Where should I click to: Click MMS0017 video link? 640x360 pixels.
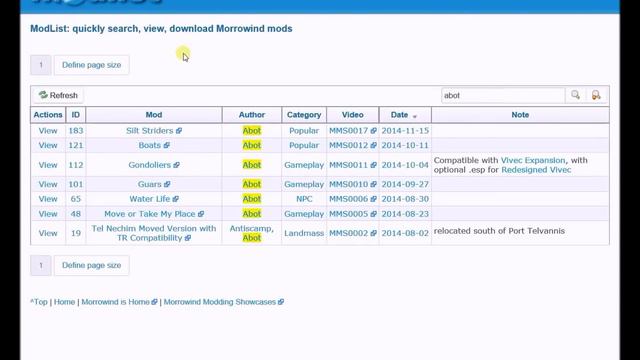pos(349,131)
